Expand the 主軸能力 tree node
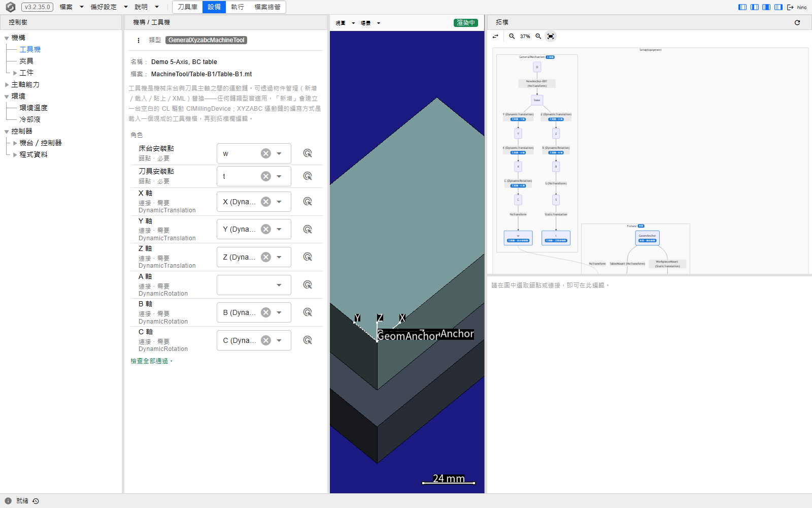Image resolution: width=812 pixels, height=508 pixels. pyautogui.click(x=7, y=85)
